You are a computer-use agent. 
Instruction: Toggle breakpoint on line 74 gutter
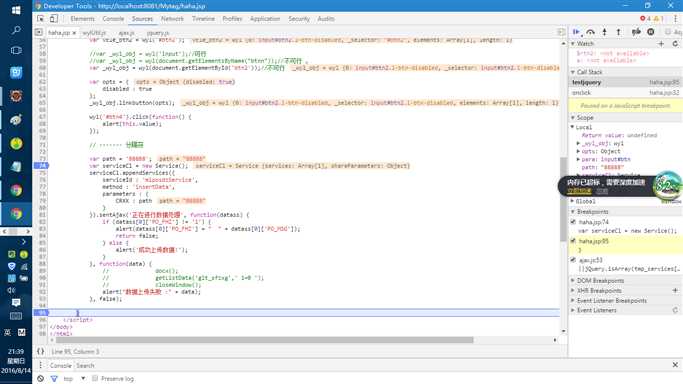(x=41, y=165)
